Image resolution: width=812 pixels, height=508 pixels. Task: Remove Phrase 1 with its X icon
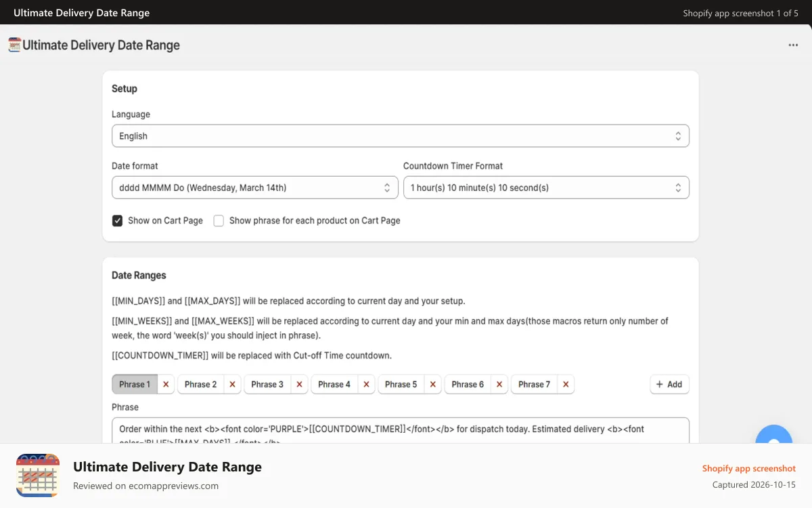click(166, 384)
